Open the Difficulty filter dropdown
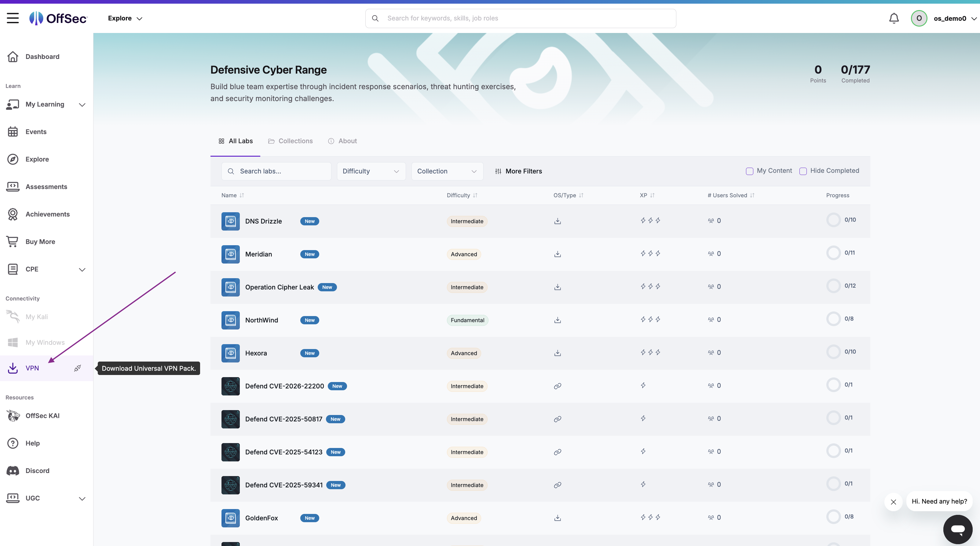980x546 pixels. (x=371, y=171)
